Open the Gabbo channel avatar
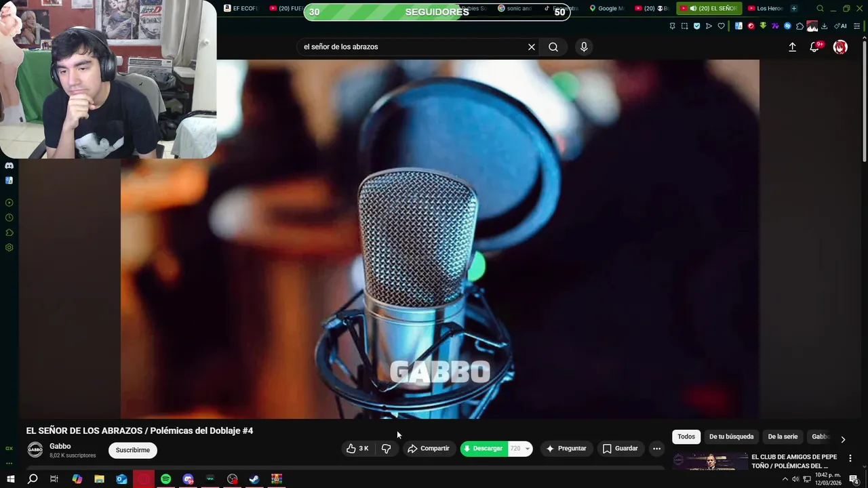Image resolution: width=868 pixels, height=488 pixels. click(x=35, y=450)
